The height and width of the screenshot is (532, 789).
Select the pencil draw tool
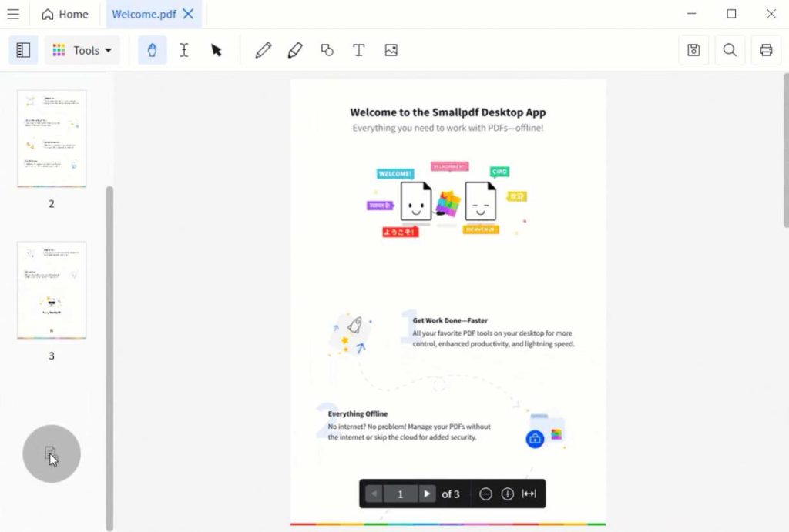pyautogui.click(x=264, y=50)
